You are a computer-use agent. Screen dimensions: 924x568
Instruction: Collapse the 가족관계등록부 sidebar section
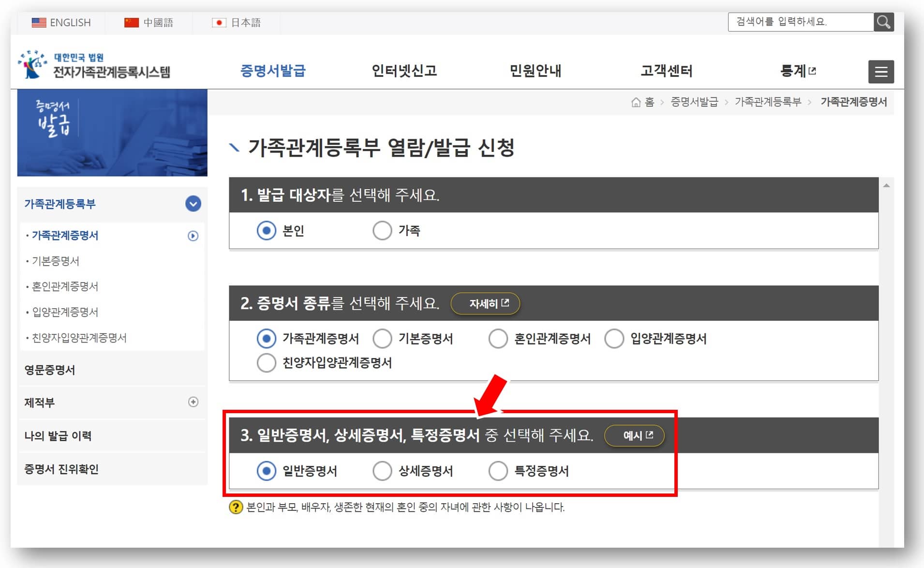click(193, 204)
